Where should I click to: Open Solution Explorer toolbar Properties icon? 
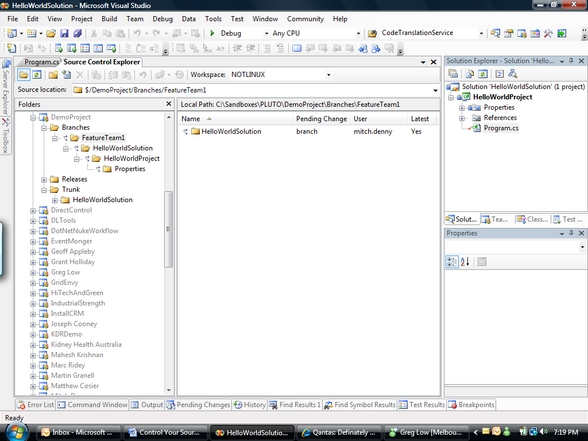(453, 74)
